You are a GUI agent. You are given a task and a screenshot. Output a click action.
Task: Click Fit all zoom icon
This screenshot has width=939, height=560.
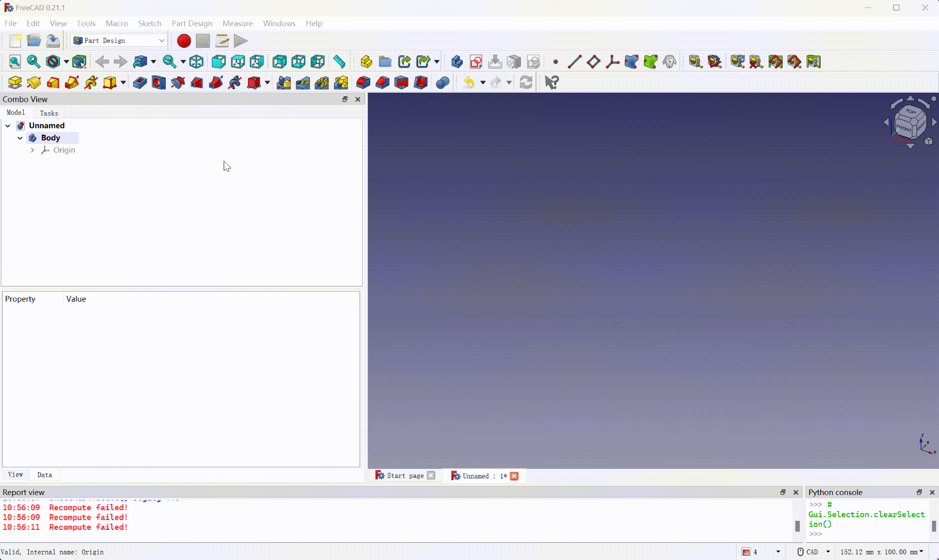click(15, 62)
